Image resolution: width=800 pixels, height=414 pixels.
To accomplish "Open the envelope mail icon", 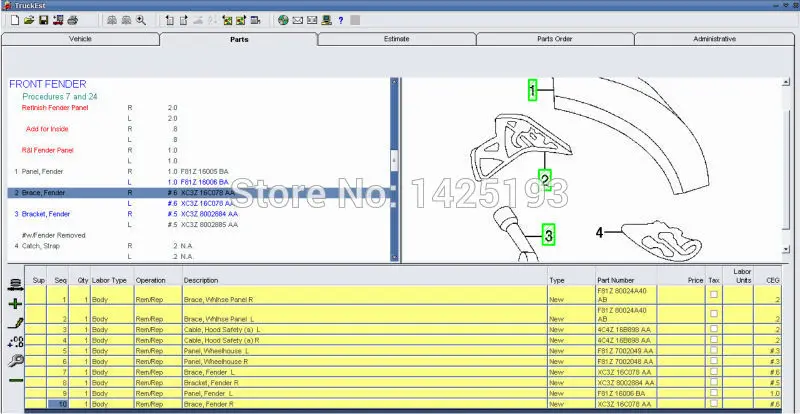I will (x=297, y=20).
